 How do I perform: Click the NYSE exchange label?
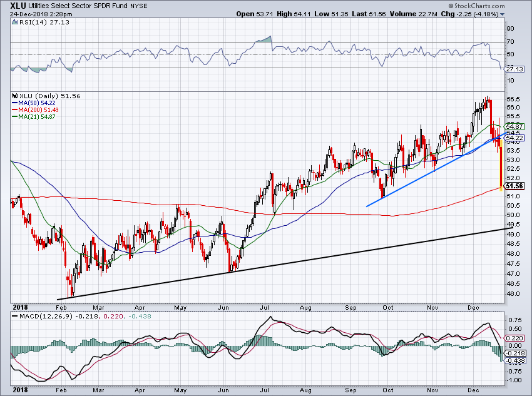coord(139,6)
